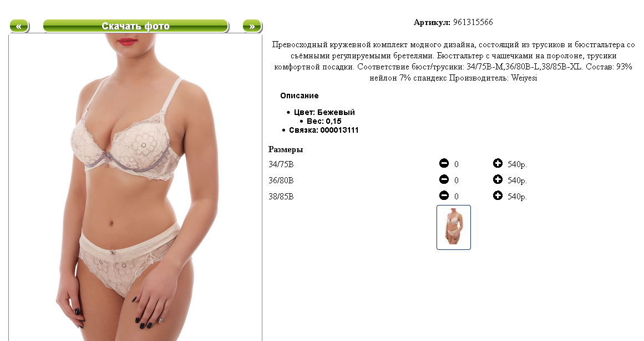Increase quantity for size 38/85B
This screenshot has height=341, width=644.
498,195
